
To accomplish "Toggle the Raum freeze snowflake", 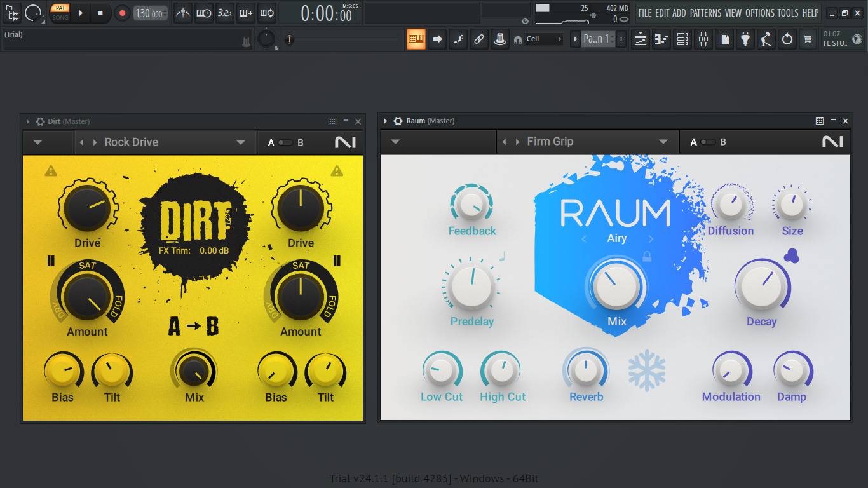I will pos(647,370).
